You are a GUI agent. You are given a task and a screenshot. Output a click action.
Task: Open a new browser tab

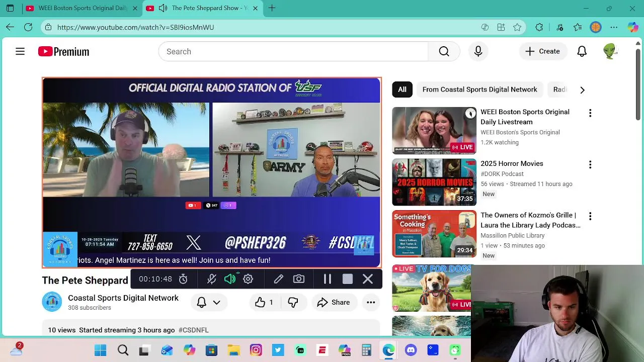[272, 8]
